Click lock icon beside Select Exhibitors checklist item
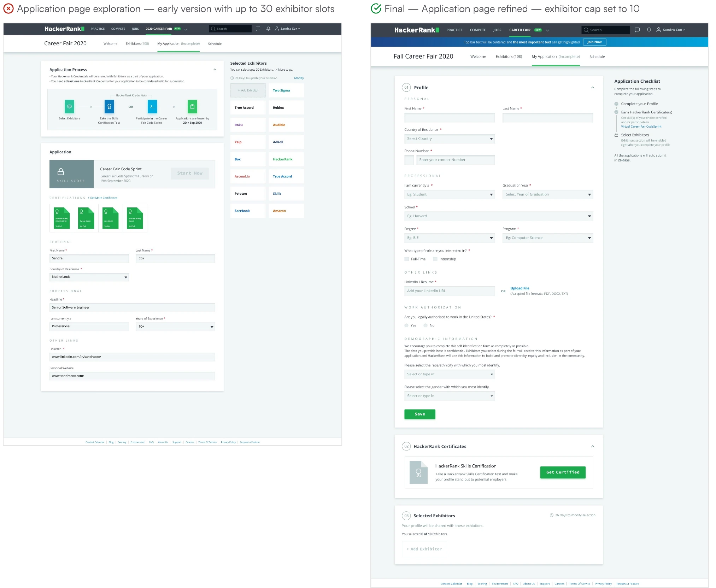The height and width of the screenshot is (588, 716). 616,135
